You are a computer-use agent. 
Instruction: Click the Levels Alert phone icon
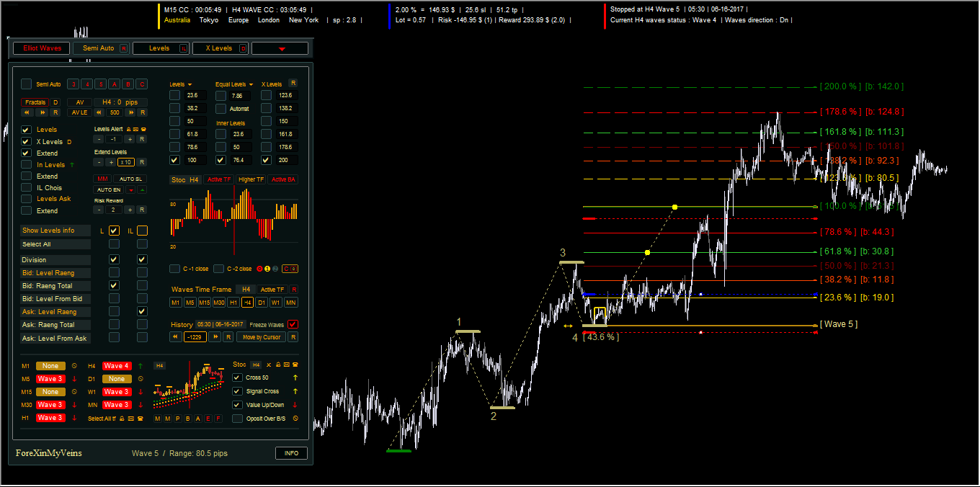143,129
